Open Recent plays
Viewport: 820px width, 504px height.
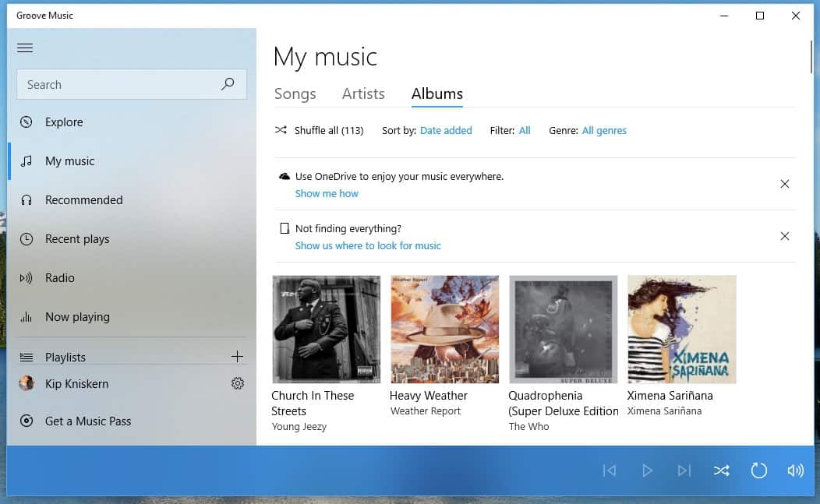132,239
